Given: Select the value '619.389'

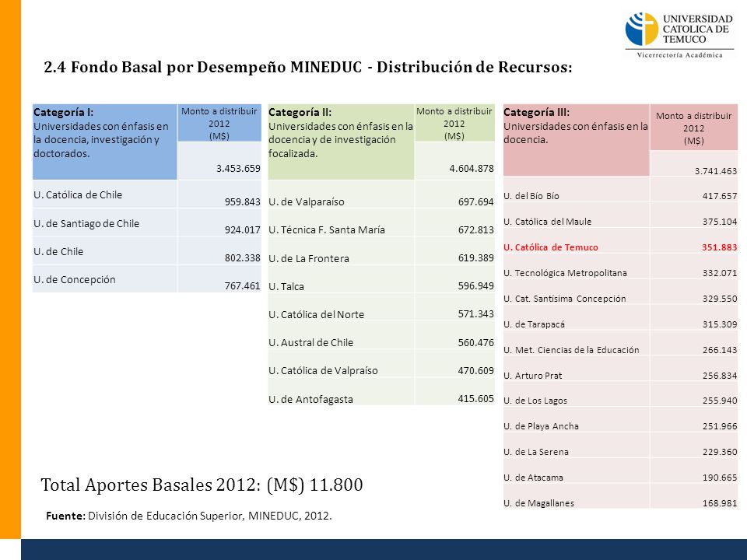Looking at the screenshot, I should 476,258.
